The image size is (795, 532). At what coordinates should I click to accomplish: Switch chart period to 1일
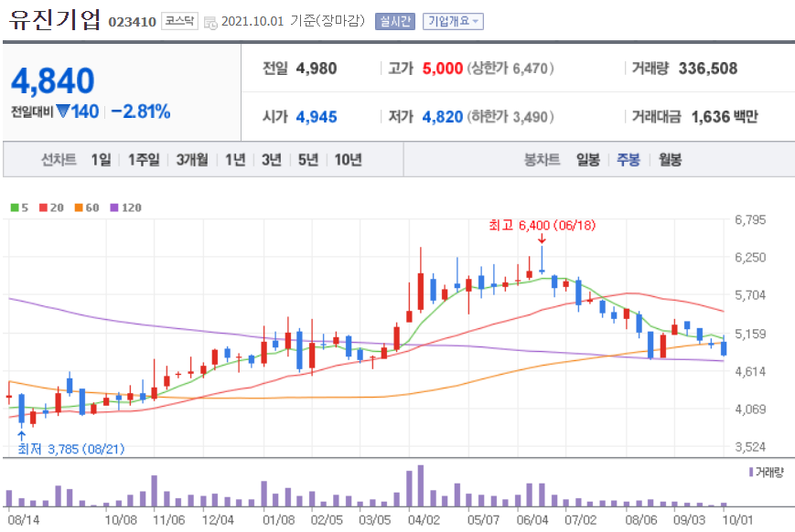tap(99, 158)
